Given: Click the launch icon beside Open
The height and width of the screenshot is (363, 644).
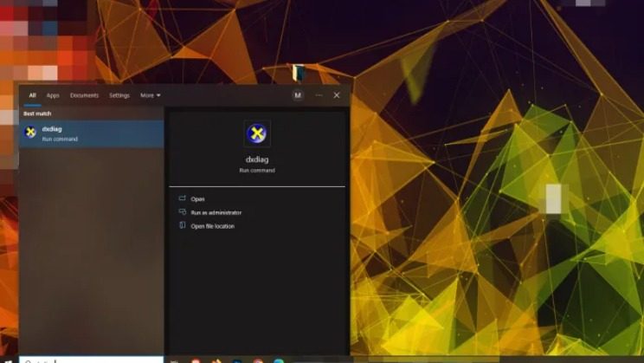Looking at the screenshot, I should (183, 198).
